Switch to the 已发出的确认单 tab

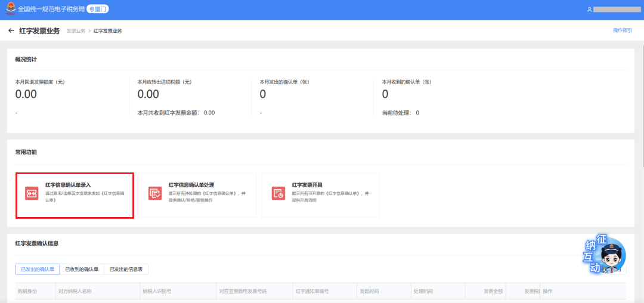38,270
